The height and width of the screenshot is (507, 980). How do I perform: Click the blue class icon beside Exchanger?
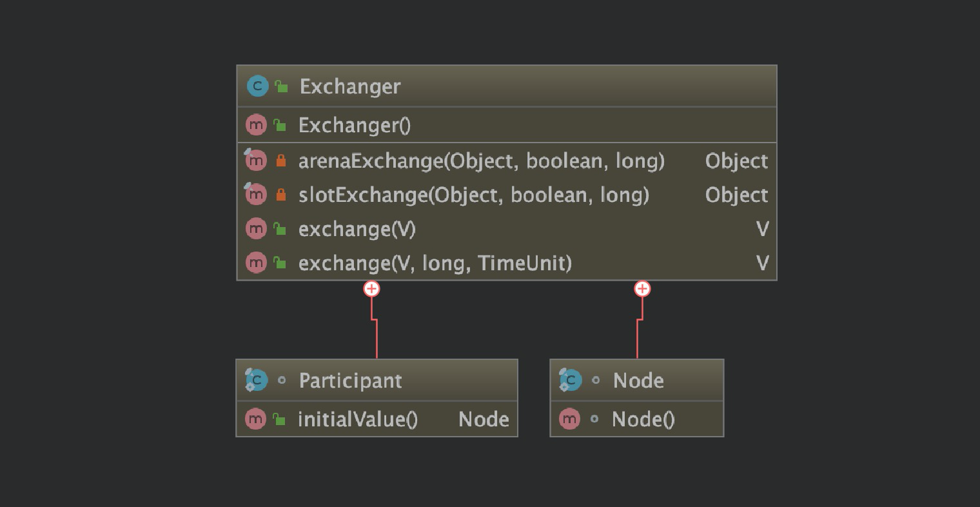pos(257,86)
